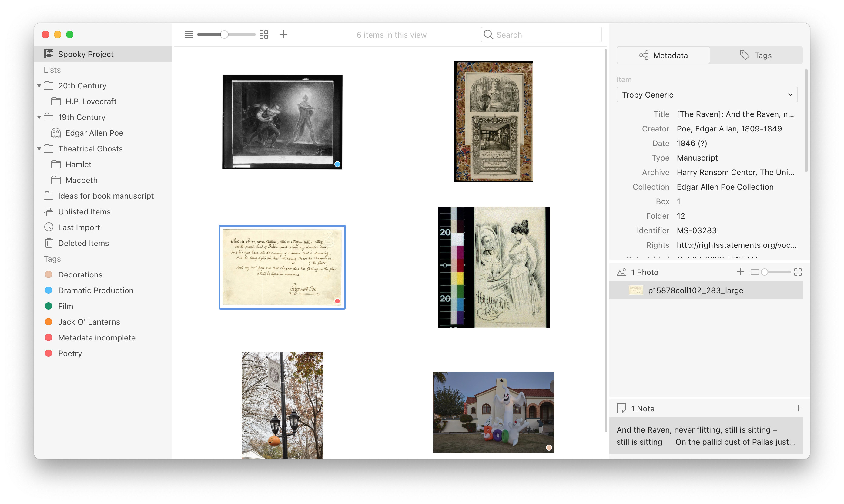The image size is (844, 504).
Task: Select the Deleted Items list
Action: tap(103, 243)
